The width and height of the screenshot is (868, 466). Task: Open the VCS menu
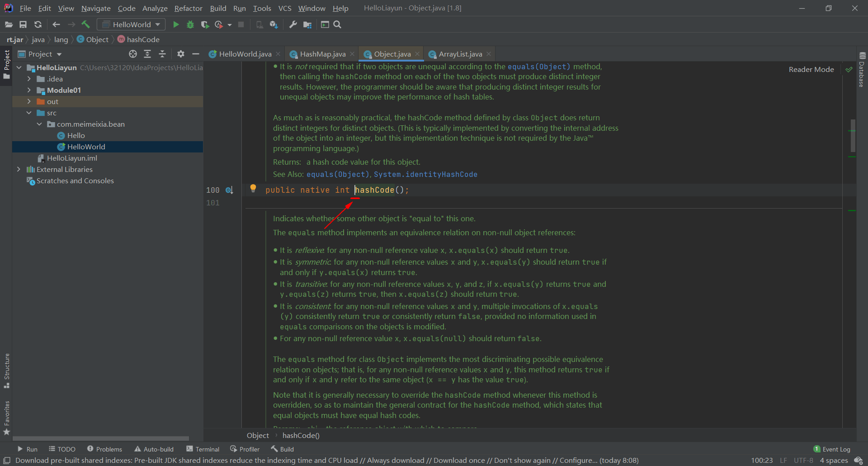coord(285,8)
